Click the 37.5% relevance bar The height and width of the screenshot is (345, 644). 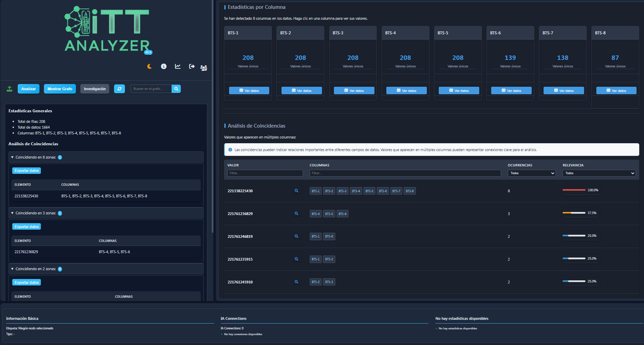[x=574, y=213]
